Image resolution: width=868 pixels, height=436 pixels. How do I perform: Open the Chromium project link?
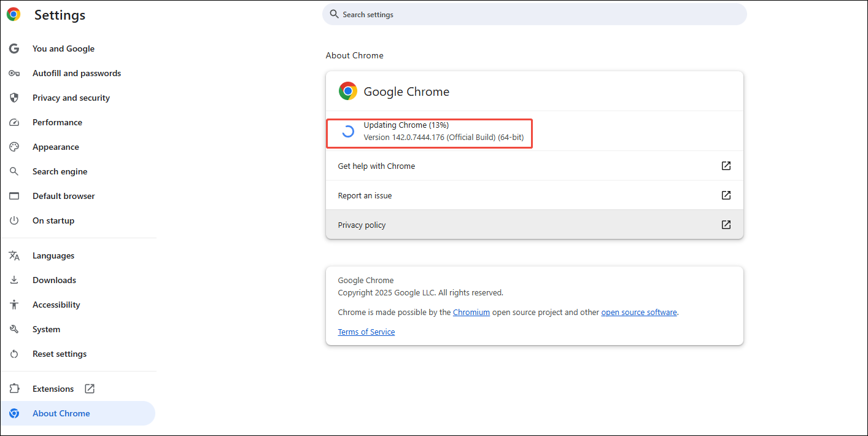471,312
